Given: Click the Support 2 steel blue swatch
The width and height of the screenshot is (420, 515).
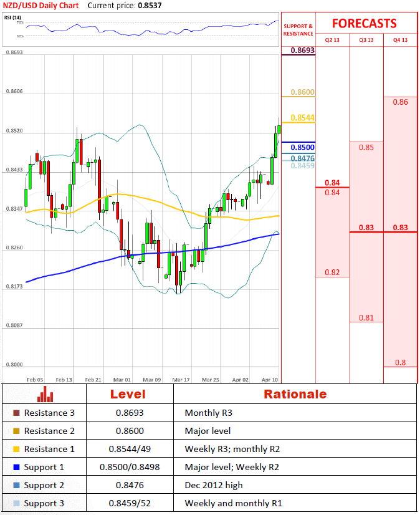Looking at the screenshot, I should 16,485.
